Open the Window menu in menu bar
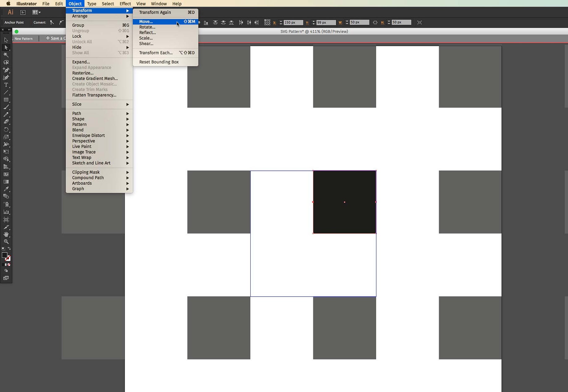568x392 pixels. (x=159, y=4)
